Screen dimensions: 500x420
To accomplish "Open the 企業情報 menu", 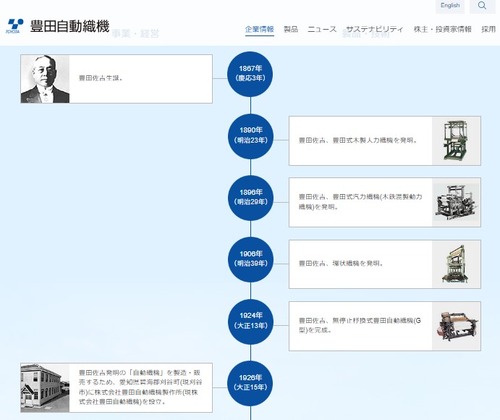I will (260, 29).
